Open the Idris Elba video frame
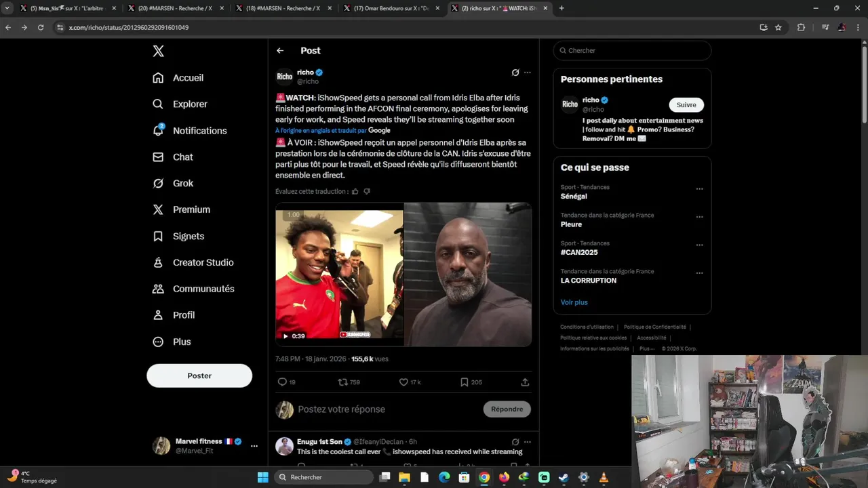The height and width of the screenshot is (488, 868). tap(468, 274)
